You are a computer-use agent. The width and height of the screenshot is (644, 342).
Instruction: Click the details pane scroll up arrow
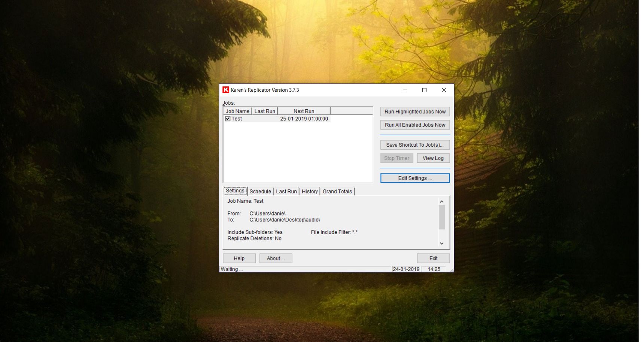point(442,201)
